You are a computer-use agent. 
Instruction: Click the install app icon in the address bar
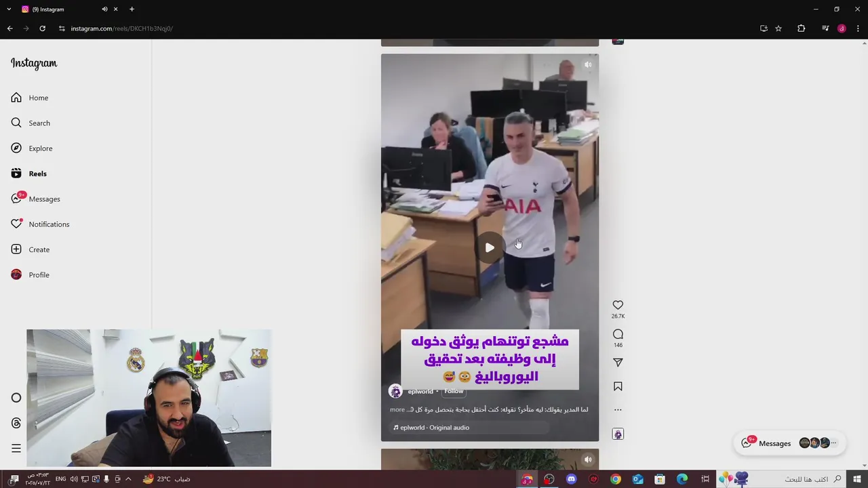[x=764, y=28]
